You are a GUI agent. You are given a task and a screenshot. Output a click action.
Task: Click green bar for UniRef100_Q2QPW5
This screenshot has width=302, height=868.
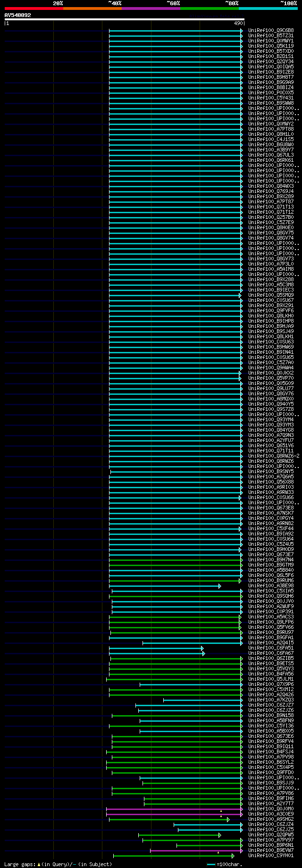point(179,835)
